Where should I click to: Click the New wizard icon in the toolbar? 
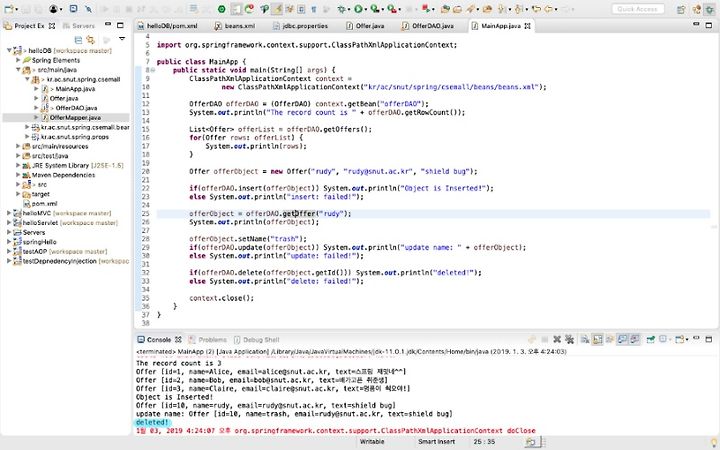(x=8, y=9)
